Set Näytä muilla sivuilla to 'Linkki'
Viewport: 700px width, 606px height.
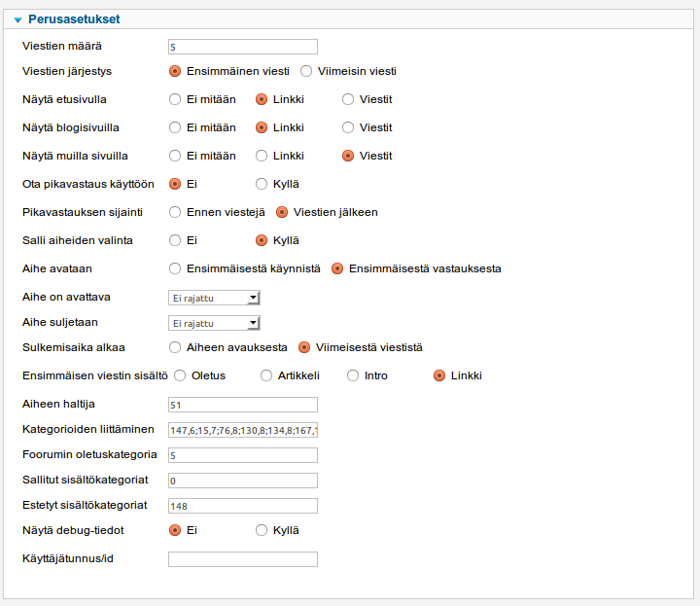262,156
